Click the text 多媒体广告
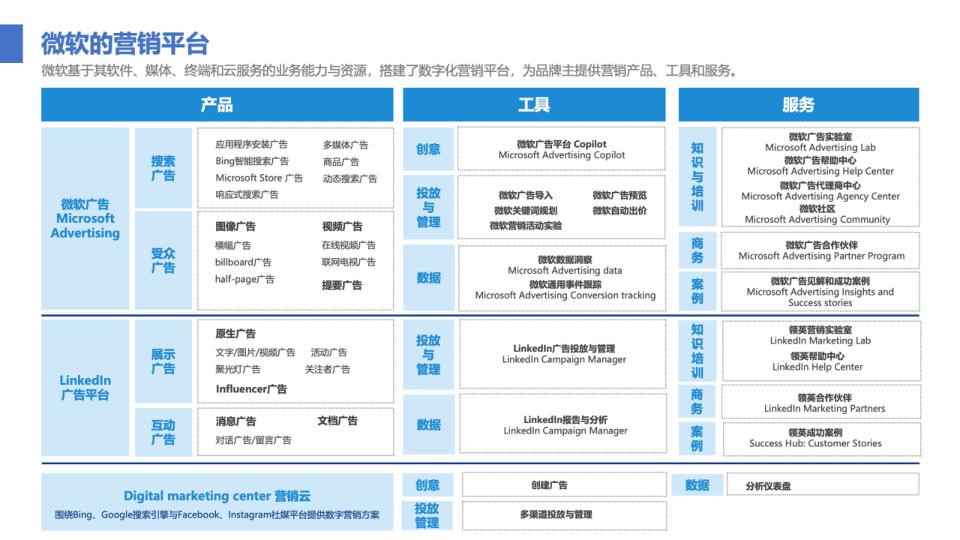 click(x=345, y=145)
